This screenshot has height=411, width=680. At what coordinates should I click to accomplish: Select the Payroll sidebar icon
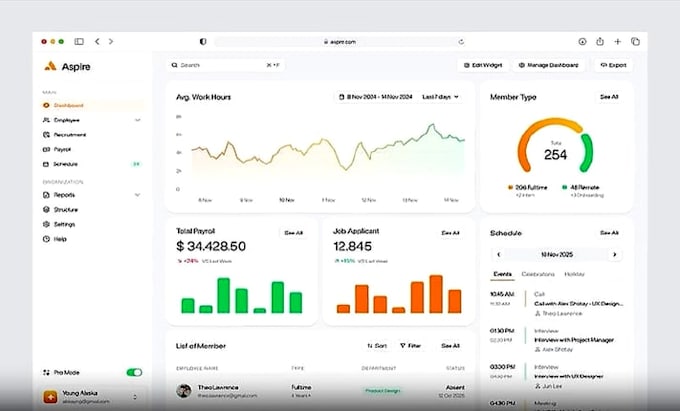46,150
